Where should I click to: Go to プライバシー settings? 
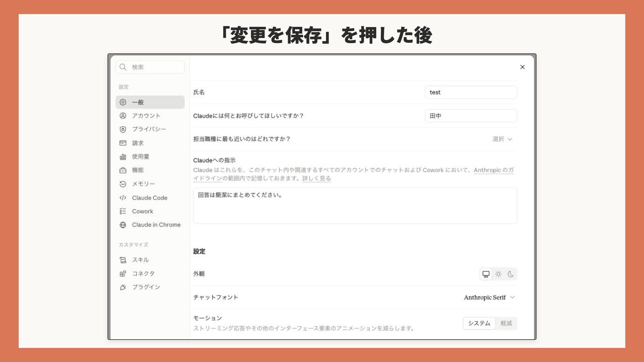coord(150,129)
